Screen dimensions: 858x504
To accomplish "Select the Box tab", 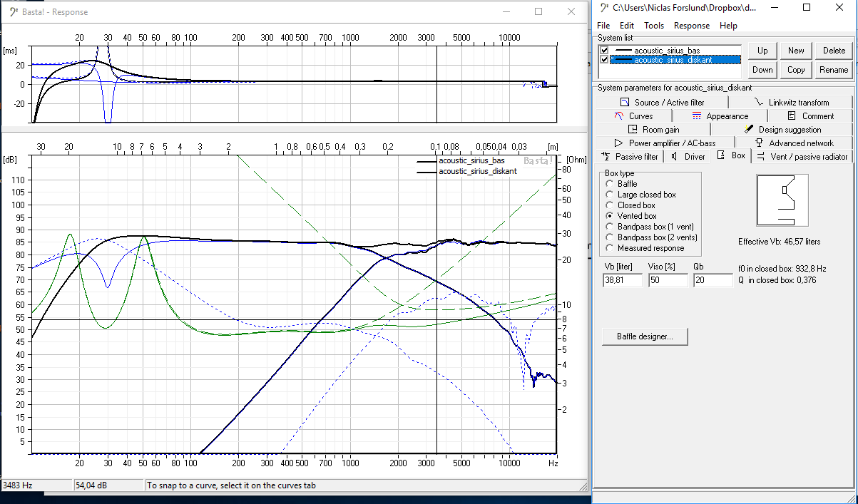I will coord(731,155).
